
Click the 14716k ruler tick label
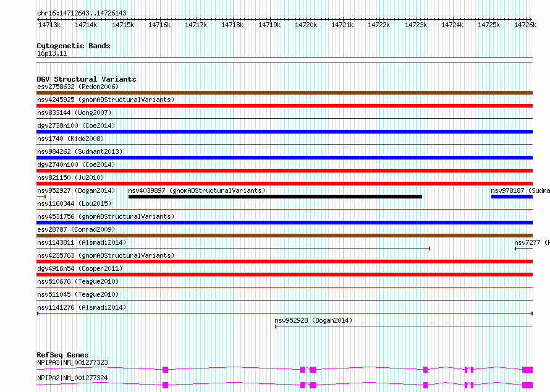coord(159,25)
